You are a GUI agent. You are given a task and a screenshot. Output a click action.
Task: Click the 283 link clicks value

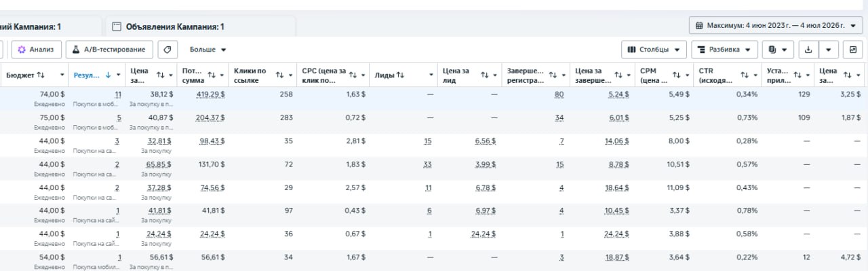tap(285, 118)
